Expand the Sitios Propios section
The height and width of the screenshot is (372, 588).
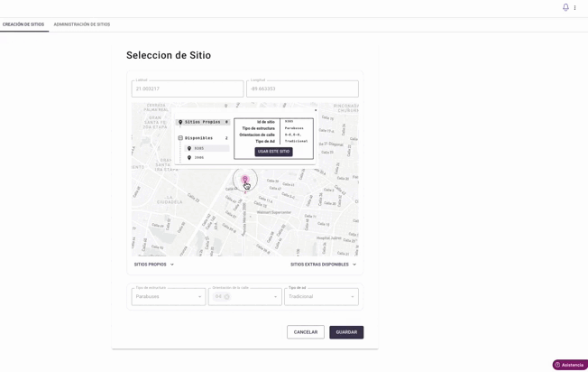tap(154, 265)
